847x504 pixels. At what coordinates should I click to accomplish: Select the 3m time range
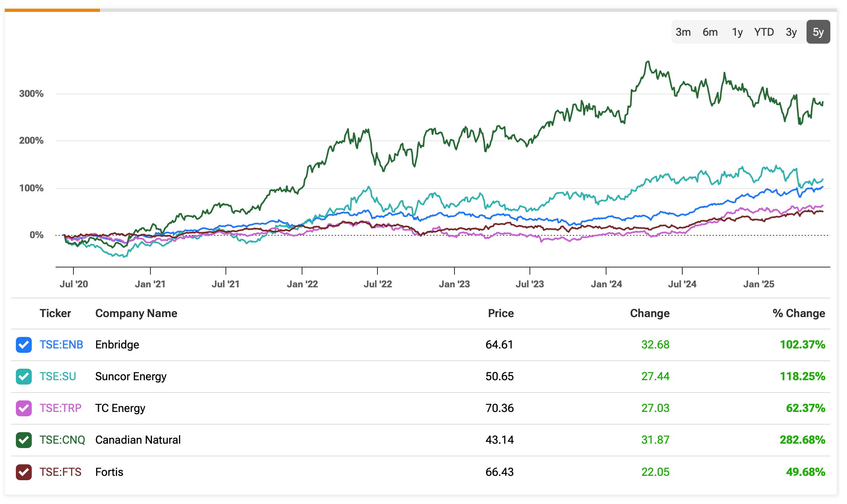pos(683,32)
